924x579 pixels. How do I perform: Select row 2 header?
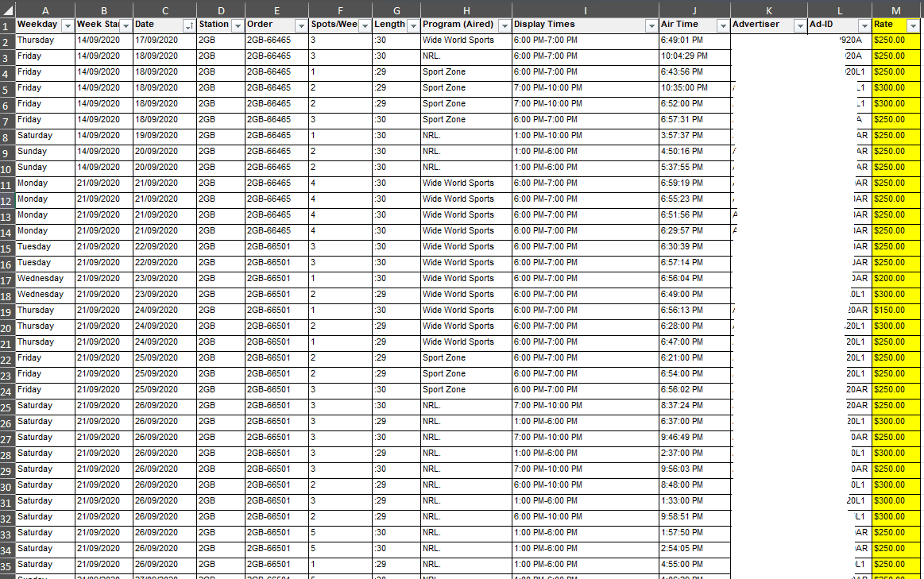tap(6, 42)
